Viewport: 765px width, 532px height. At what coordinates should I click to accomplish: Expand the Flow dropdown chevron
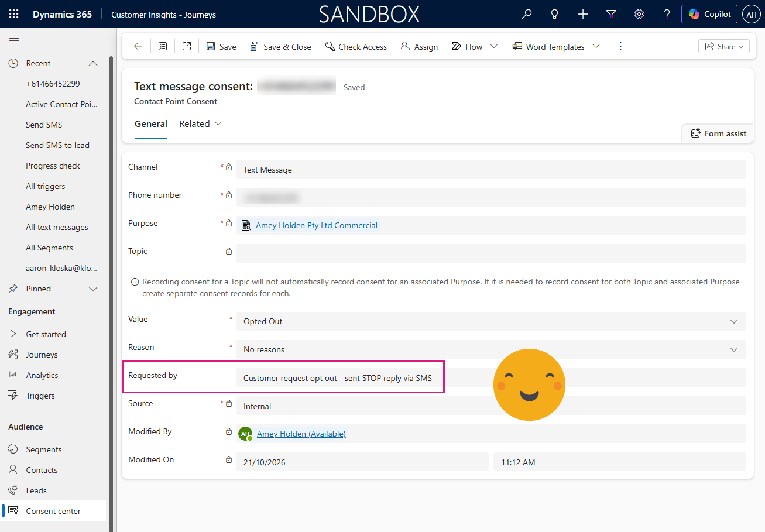(x=493, y=47)
